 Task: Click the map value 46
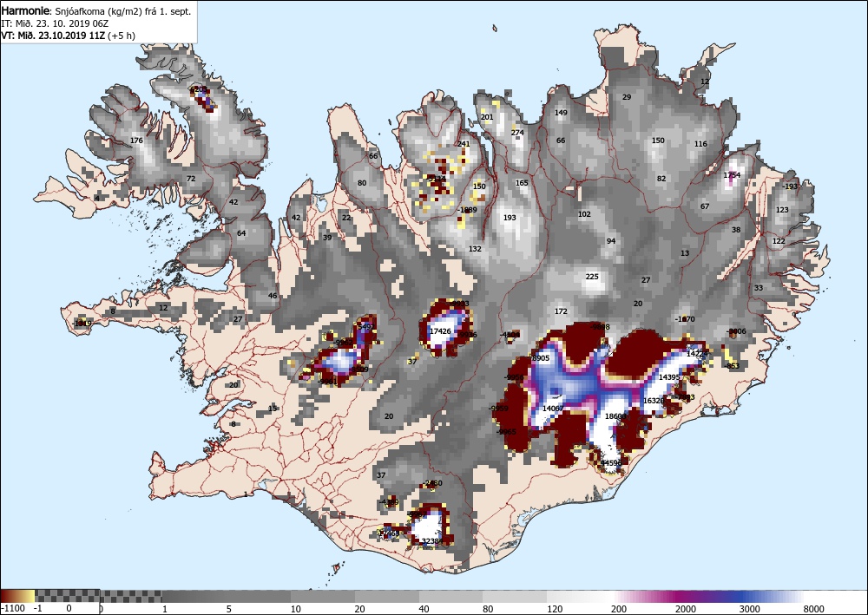273,296
